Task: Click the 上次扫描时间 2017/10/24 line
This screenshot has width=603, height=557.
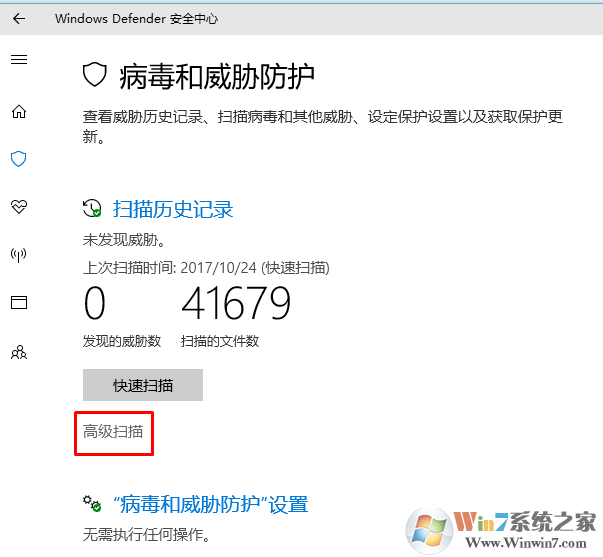Action: point(207,268)
